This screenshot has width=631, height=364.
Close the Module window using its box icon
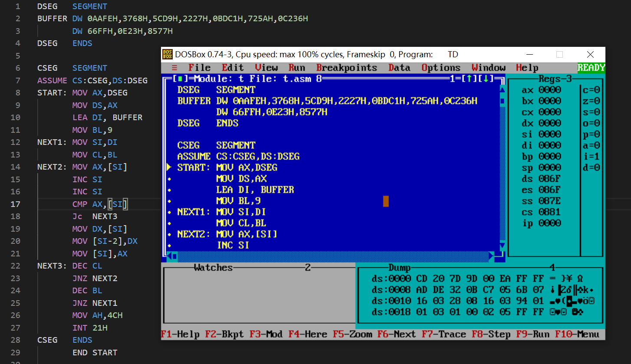point(180,79)
